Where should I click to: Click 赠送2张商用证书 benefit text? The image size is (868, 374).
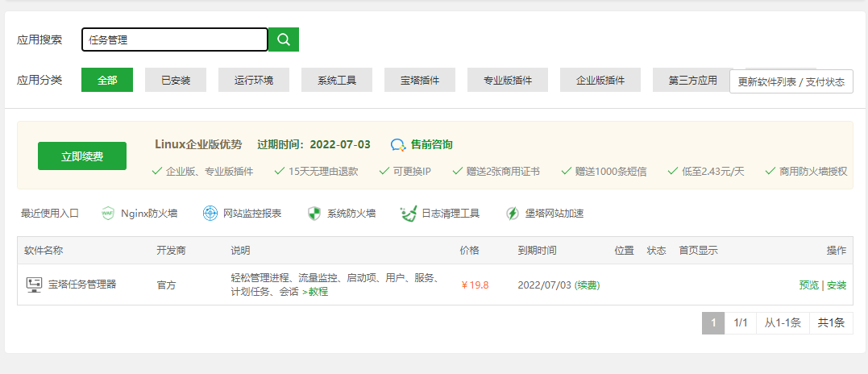click(503, 172)
